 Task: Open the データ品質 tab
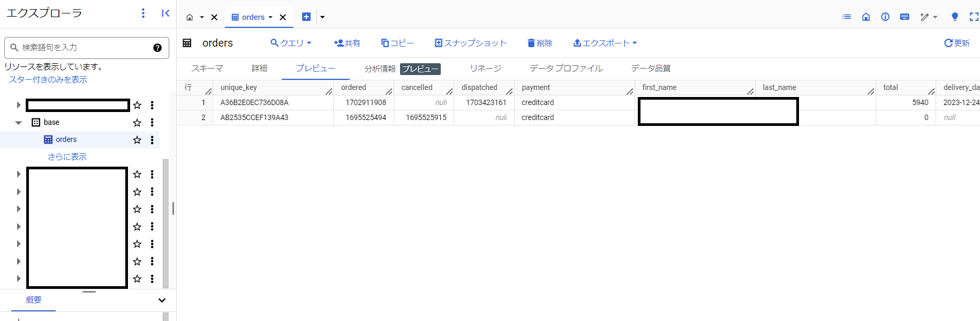point(651,69)
